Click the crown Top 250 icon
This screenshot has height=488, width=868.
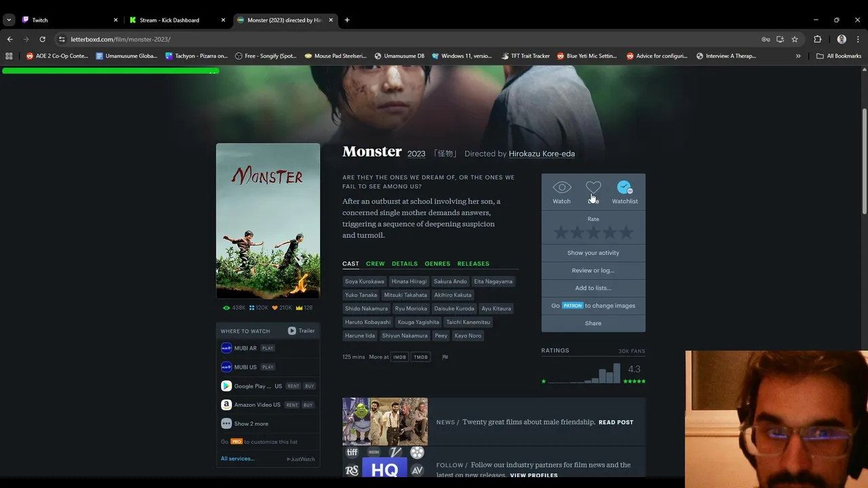[x=299, y=308]
